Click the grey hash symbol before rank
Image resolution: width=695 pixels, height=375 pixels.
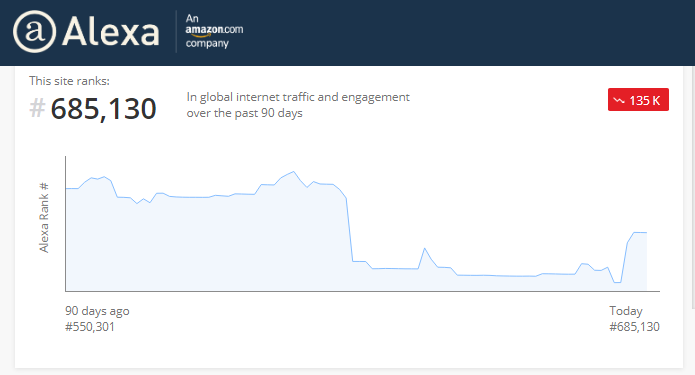coord(37,108)
